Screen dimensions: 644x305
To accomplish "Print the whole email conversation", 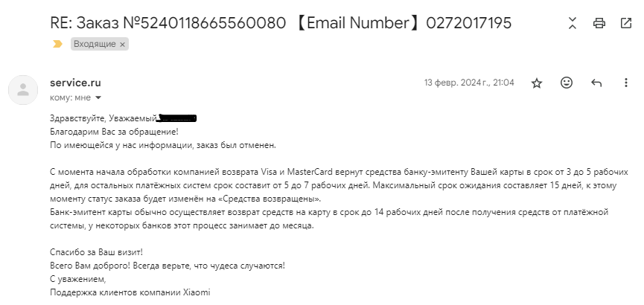I will point(599,23).
